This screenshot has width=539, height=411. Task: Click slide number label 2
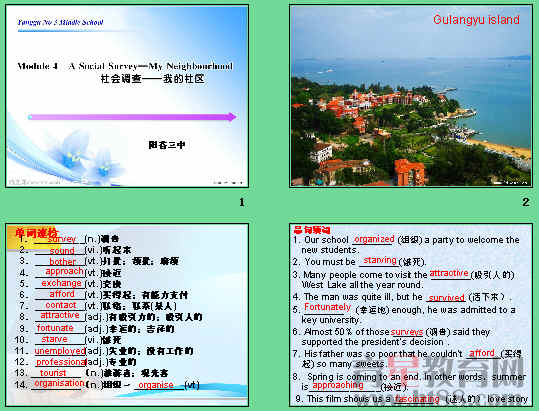(526, 202)
